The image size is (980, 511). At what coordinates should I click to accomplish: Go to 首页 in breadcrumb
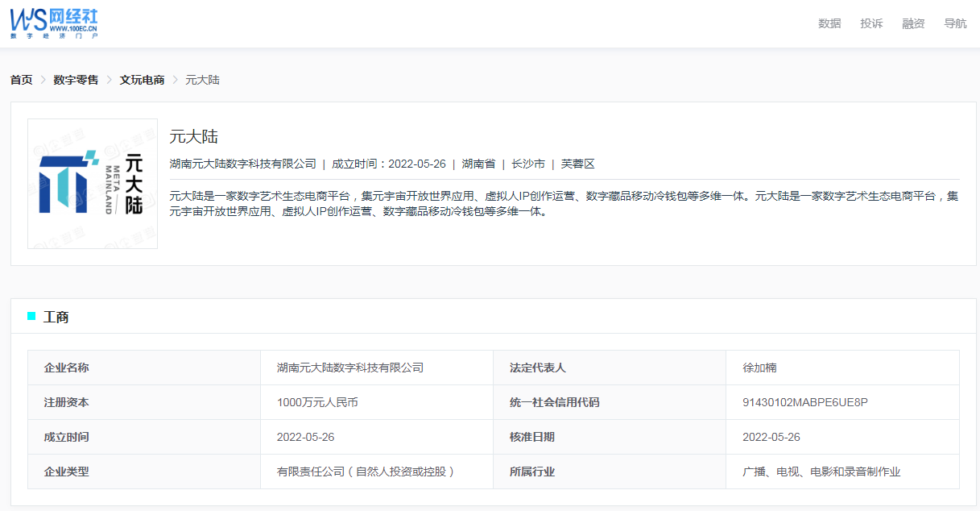click(x=21, y=80)
